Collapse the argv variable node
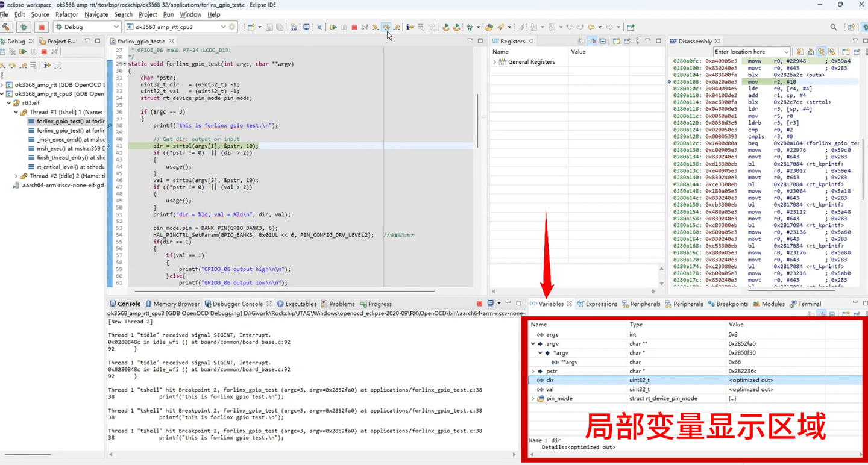The width and height of the screenshot is (868, 465). [x=533, y=344]
